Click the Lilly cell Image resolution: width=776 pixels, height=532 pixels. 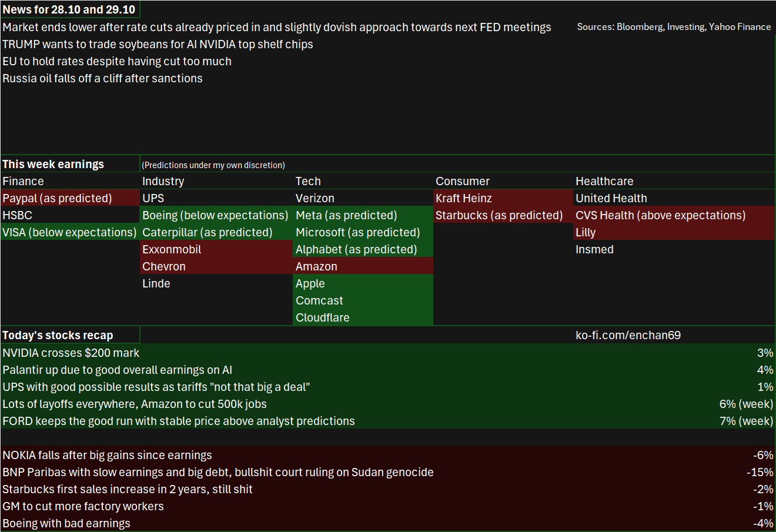(674, 232)
